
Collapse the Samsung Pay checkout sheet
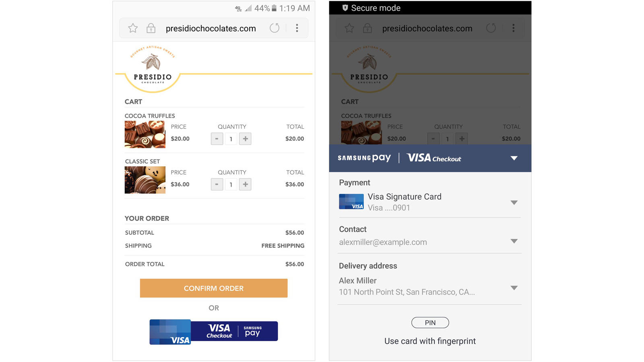pyautogui.click(x=514, y=158)
